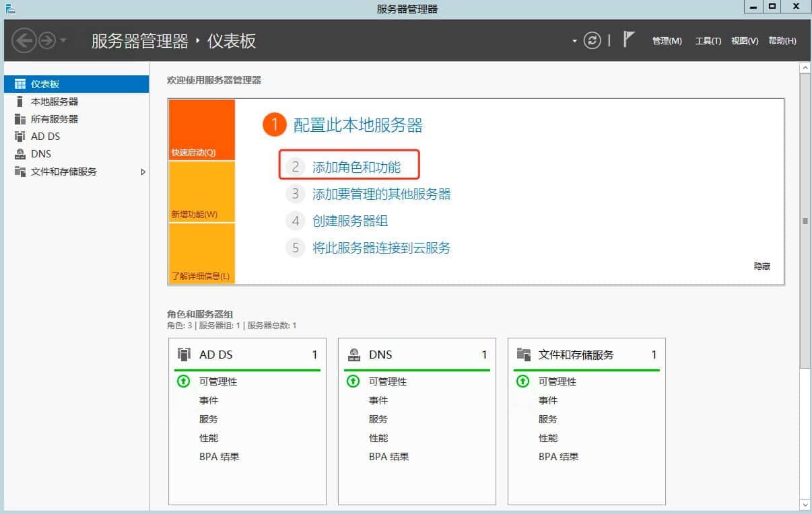Click the vertical scrollbar down arrow
The image size is (812, 514).
pyautogui.click(x=805, y=504)
